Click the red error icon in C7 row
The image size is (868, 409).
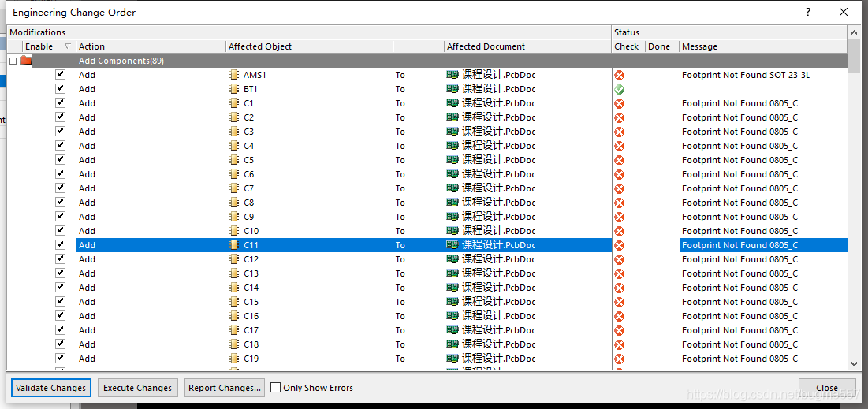[x=620, y=188]
